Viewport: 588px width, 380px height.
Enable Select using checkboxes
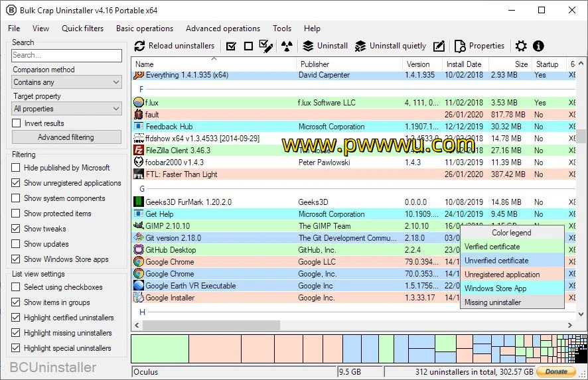(x=16, y=287)
